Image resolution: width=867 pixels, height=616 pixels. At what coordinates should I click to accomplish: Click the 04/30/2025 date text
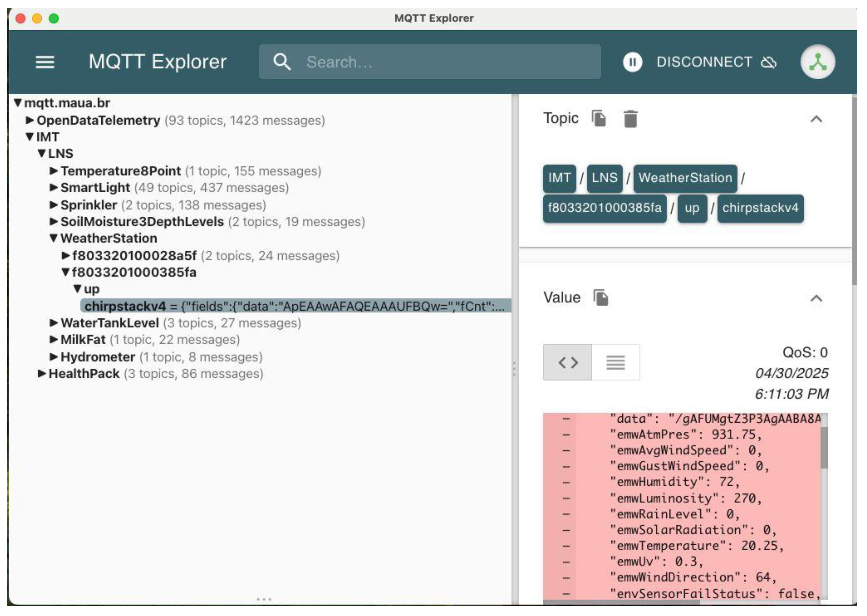(x=791, y=374)
